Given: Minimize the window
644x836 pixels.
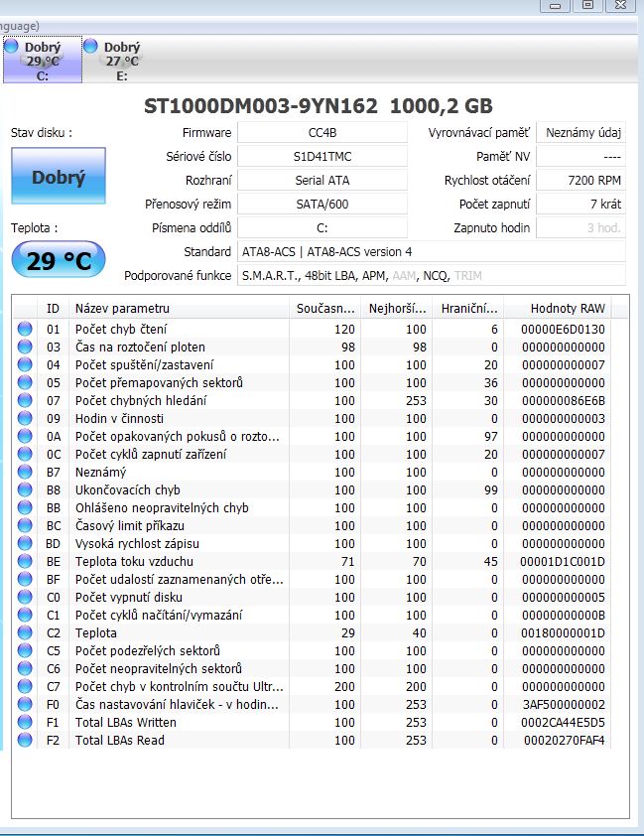Looking at the screenshot, I should [555, 5].
